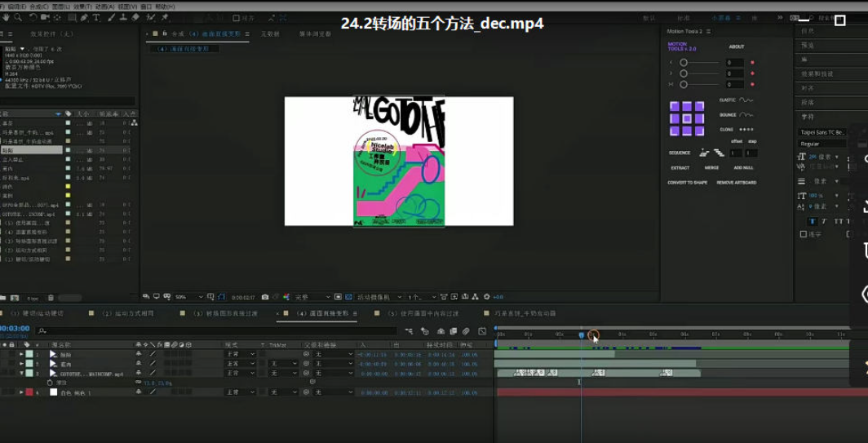Open the 效果(T) Effect menu

[x=82, y=7]
